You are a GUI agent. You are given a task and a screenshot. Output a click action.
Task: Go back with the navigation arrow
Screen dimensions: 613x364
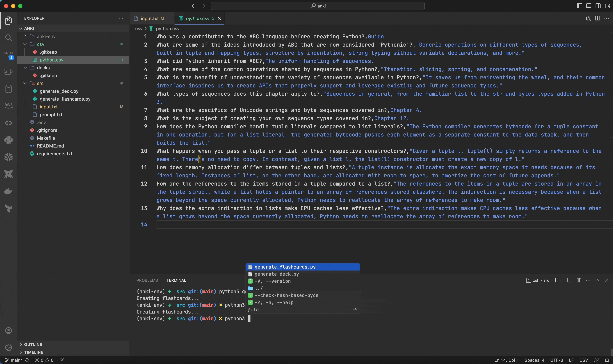[194, 6]
